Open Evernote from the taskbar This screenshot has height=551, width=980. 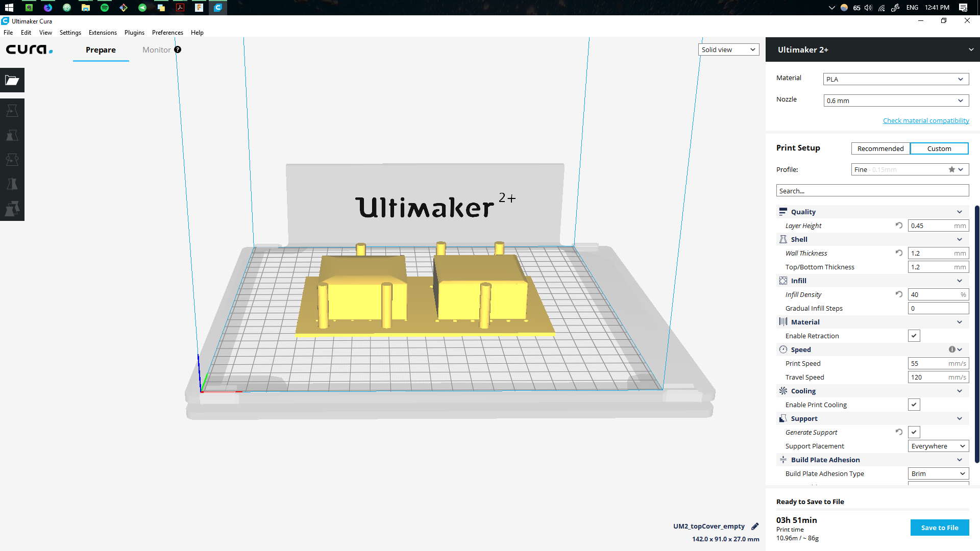(x=29, y=8)
